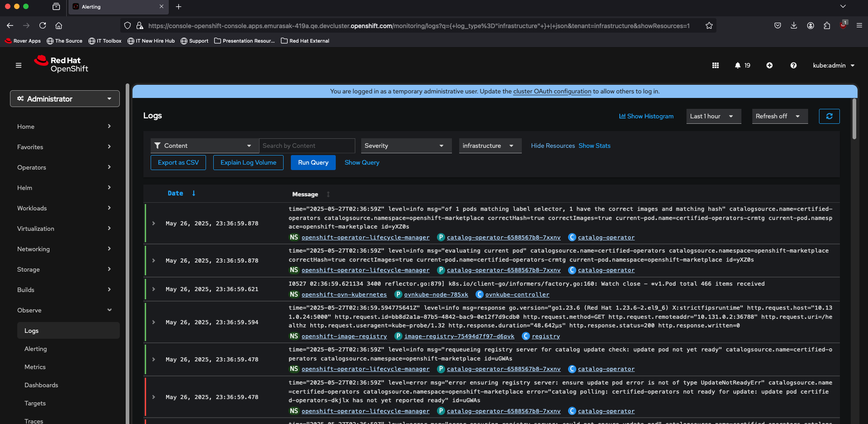Click the Run Query button
Screen dimensions: 868x424
tap(313, 162)
